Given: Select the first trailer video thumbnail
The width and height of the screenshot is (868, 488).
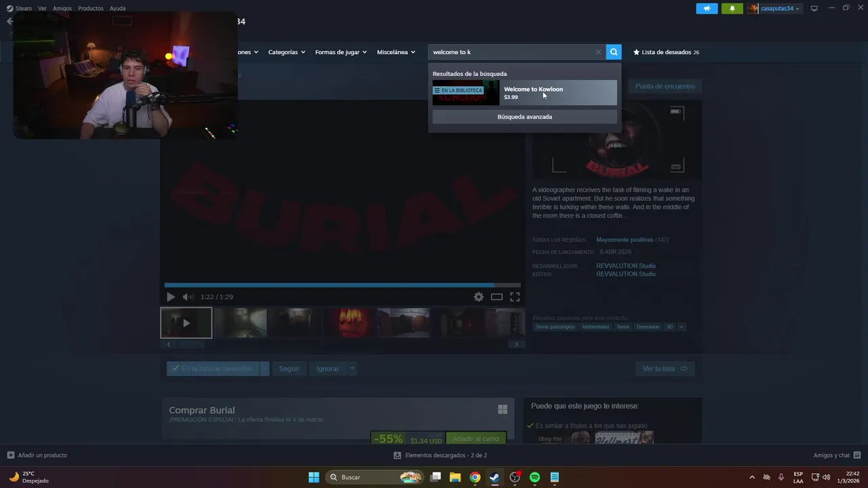Looking at the screenshot, I should click(186, 323).
